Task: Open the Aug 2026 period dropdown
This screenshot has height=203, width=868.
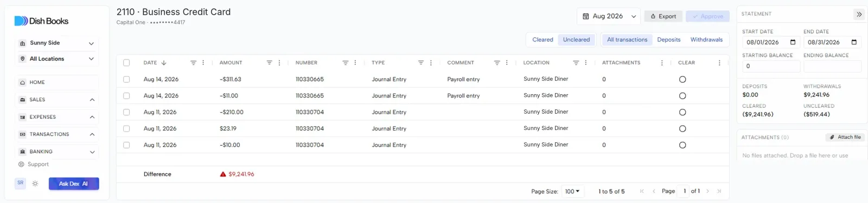Action: click(x=609, y=16)
